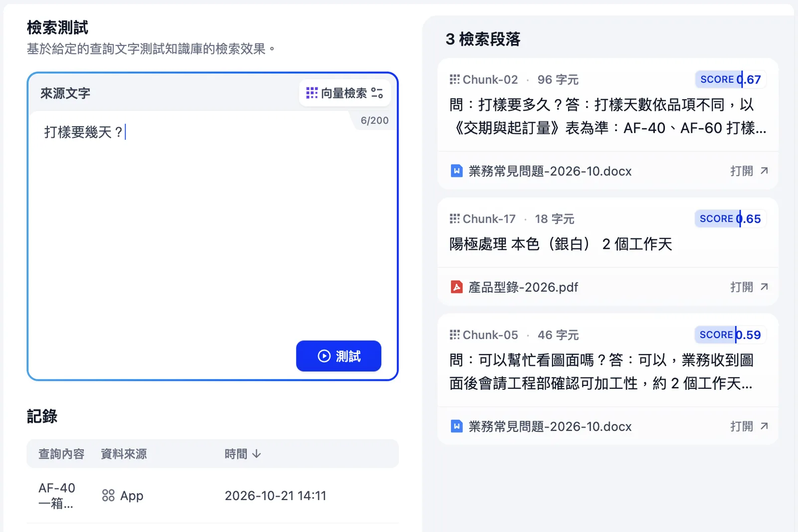This screenshot has width=798, height=532.
Task: Select the SCORE 0.67 badge
Action: (x=731, y=79)
